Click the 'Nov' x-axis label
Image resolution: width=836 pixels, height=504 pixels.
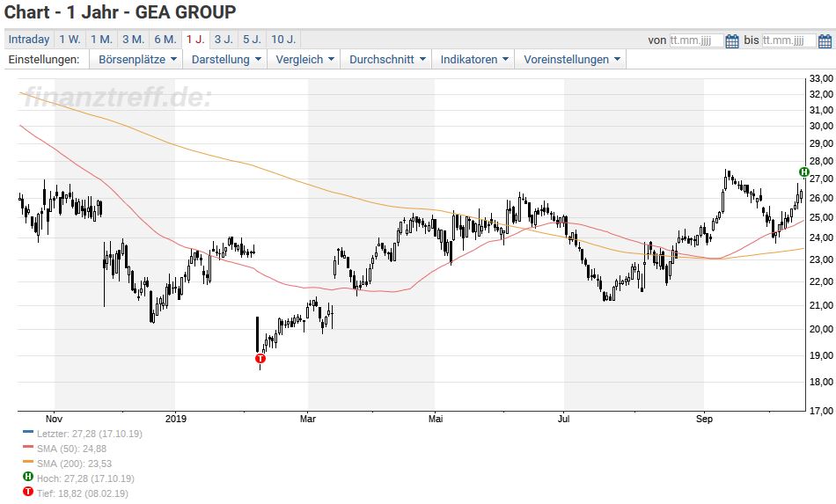tap(55, 419)
